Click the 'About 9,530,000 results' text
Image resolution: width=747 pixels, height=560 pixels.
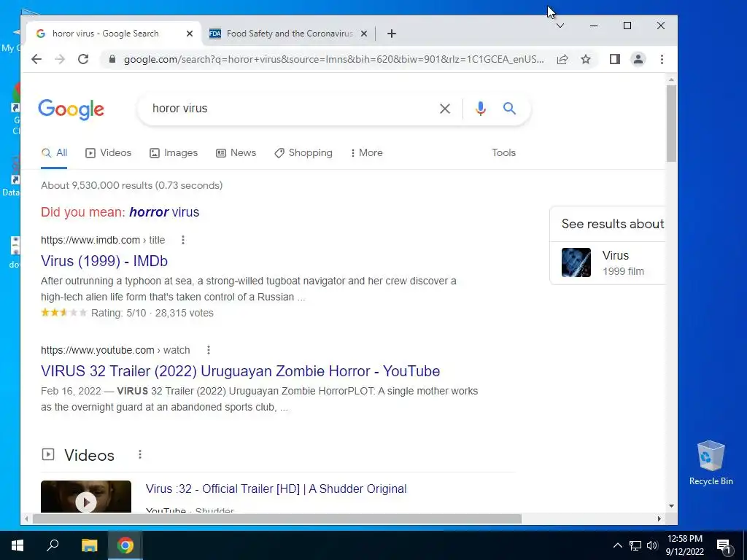click(132, 186)
